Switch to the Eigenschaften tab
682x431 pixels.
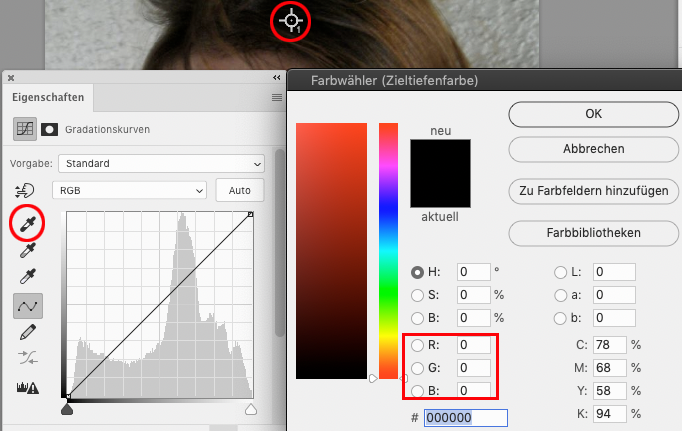point(48,98)
